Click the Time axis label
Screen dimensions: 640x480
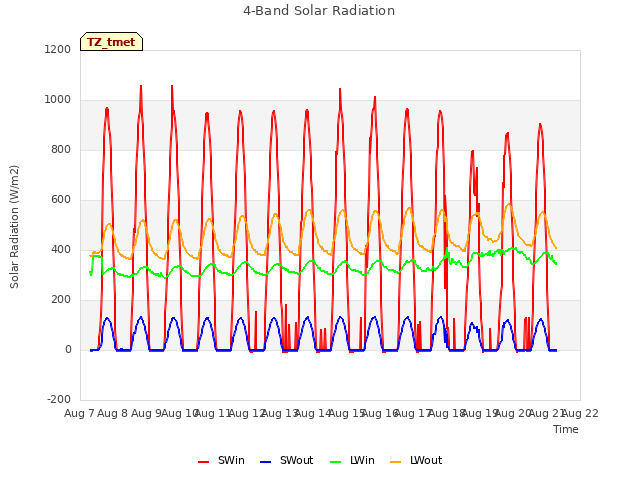[x=566, y=429]
